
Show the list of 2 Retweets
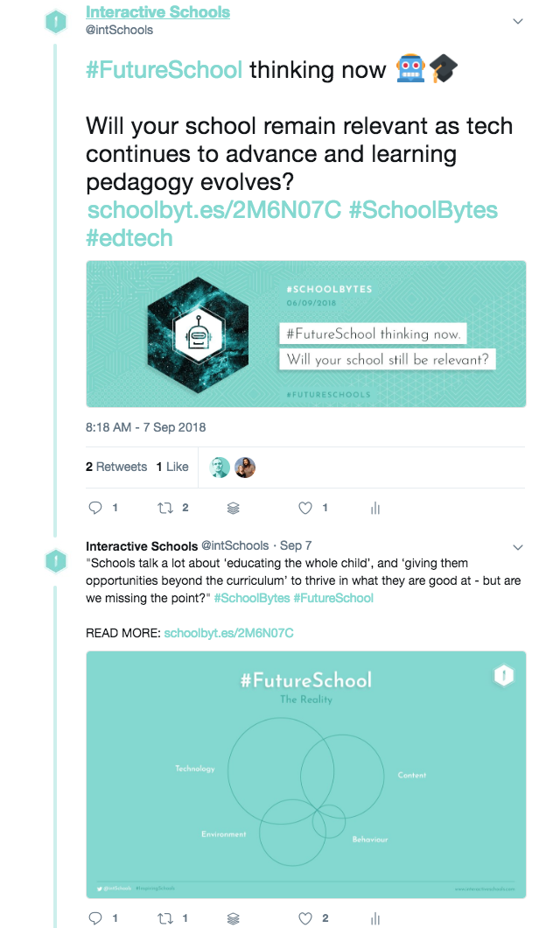[116, 467]
